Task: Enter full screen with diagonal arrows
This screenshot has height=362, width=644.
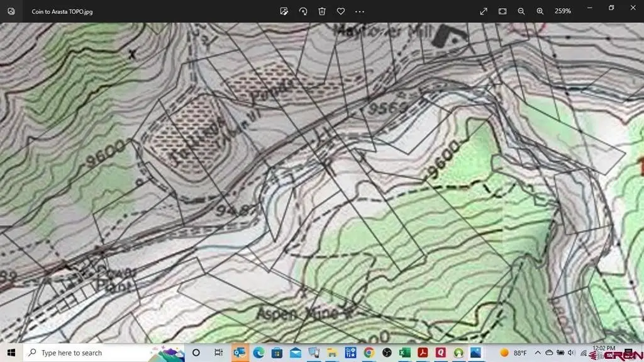Action: (484, 11)
